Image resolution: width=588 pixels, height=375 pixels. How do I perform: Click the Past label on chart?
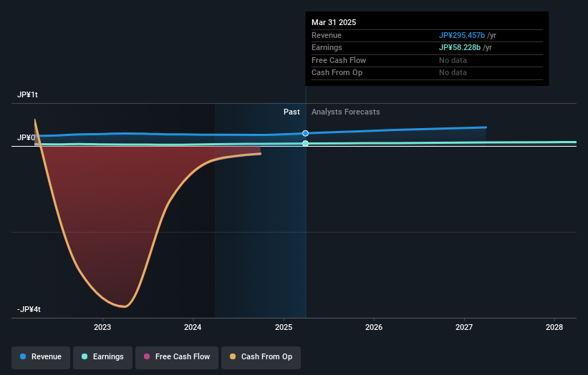click(291, 112)
